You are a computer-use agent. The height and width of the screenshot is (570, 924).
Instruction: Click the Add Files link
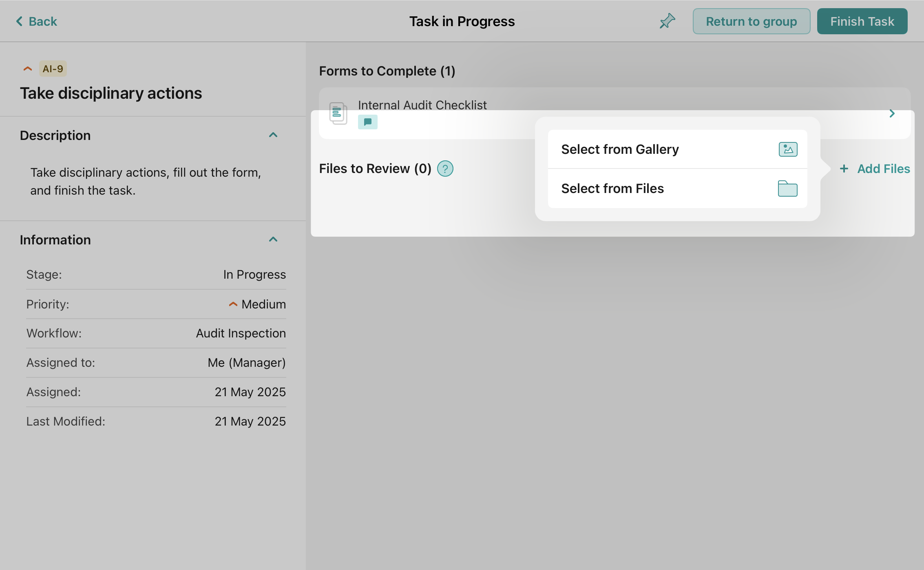[x=883, y=169]
